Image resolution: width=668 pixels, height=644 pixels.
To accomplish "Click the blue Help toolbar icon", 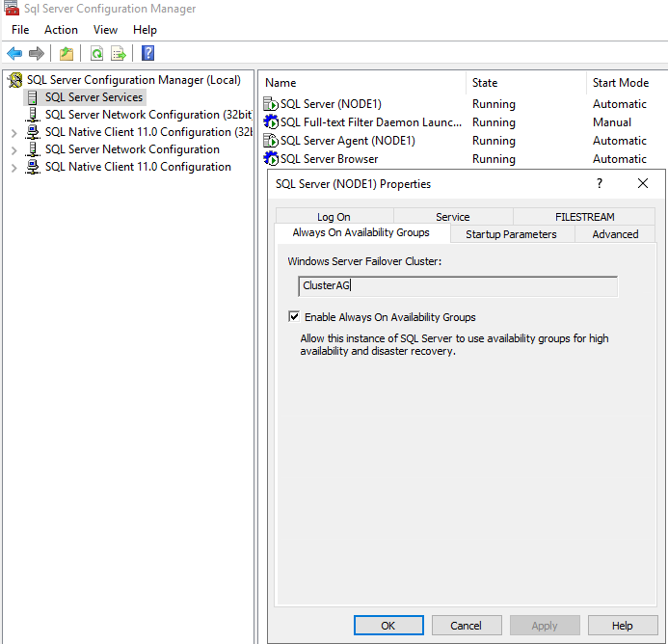I will (147, 53).
